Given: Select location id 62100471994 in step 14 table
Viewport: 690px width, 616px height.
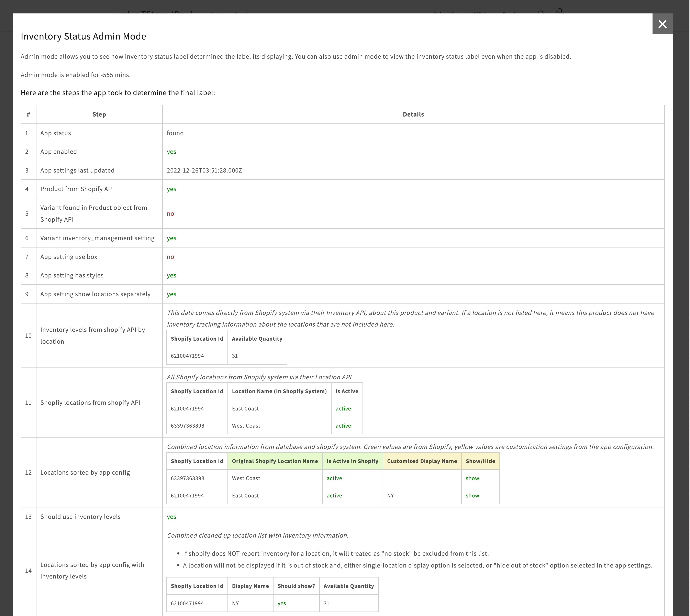Looking at the screenshot, I should tap(187, 603).
